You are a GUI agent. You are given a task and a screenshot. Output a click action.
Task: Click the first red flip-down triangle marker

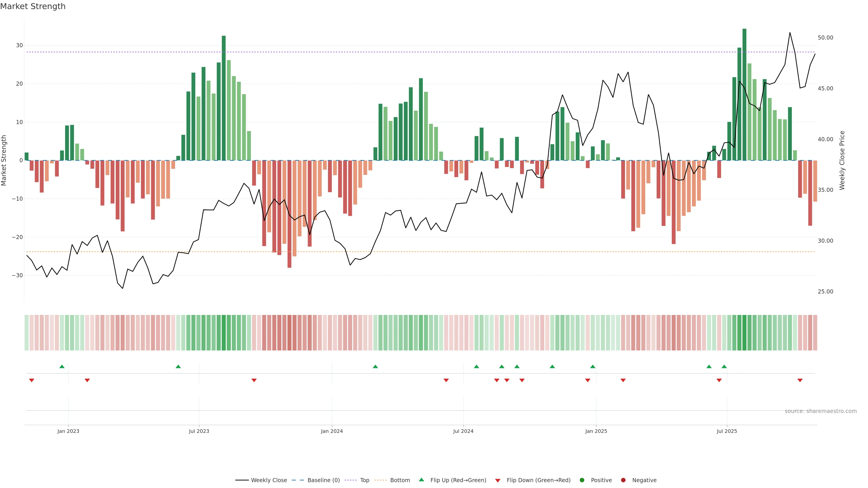pyautogui.click(x=32, y=380)
